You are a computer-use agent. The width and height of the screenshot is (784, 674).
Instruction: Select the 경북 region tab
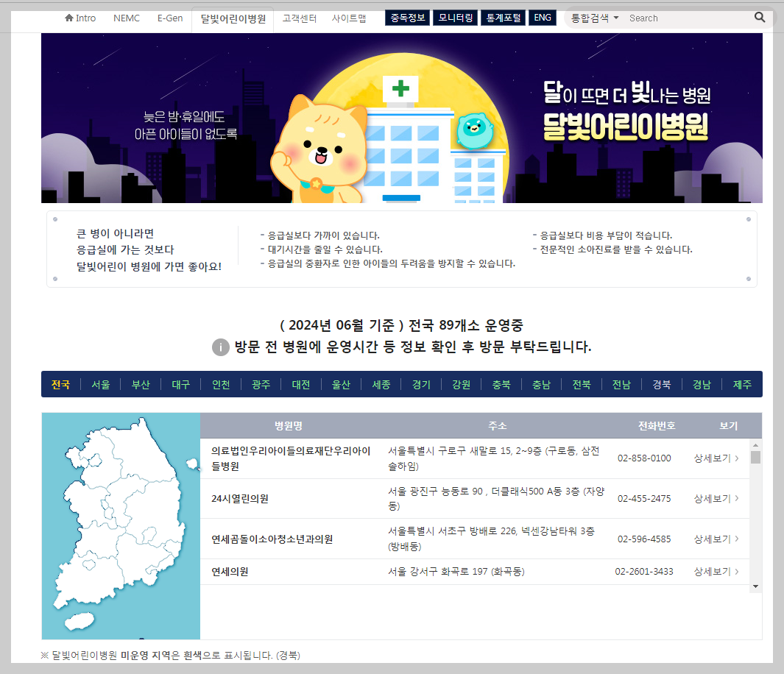662,384
